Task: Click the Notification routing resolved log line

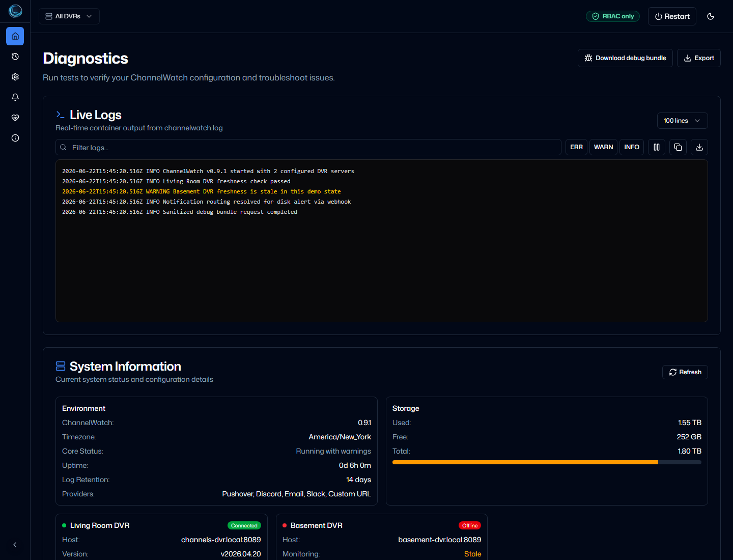Action: pos(207,202)
